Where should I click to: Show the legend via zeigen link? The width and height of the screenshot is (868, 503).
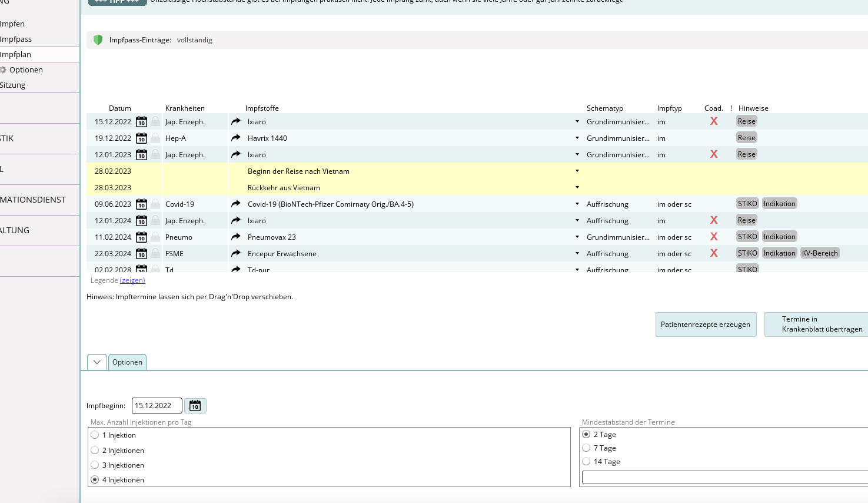[x=132, y=280]
